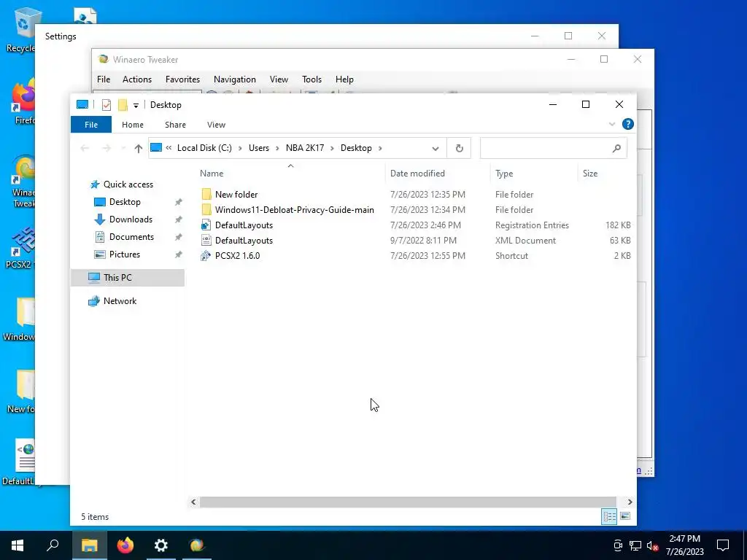
Task: Open Downloads in navigation pane
Action: [x=131, y=219]
